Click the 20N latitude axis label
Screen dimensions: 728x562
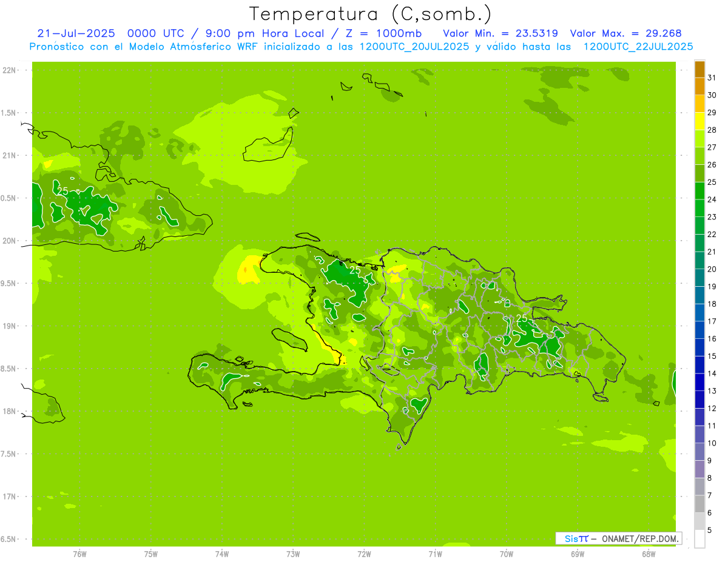pyautogui.click(x=10, y=241)
